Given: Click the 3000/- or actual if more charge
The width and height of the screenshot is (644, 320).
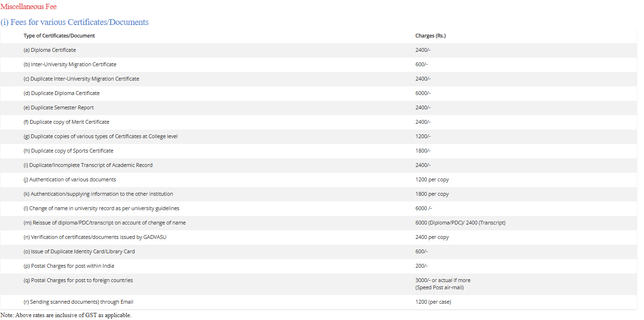Looking at the screenshot, I should pyautogui.click(x=443, y=280).
